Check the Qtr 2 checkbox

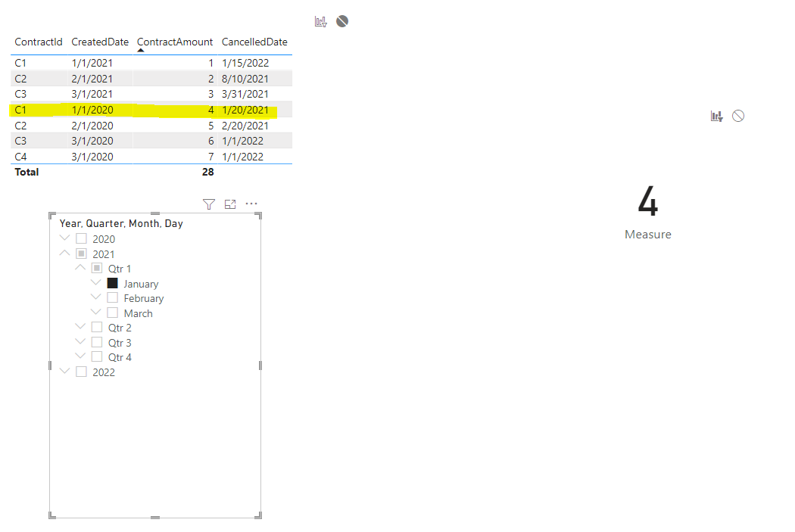pyautogui.click(x=97, y=327)
